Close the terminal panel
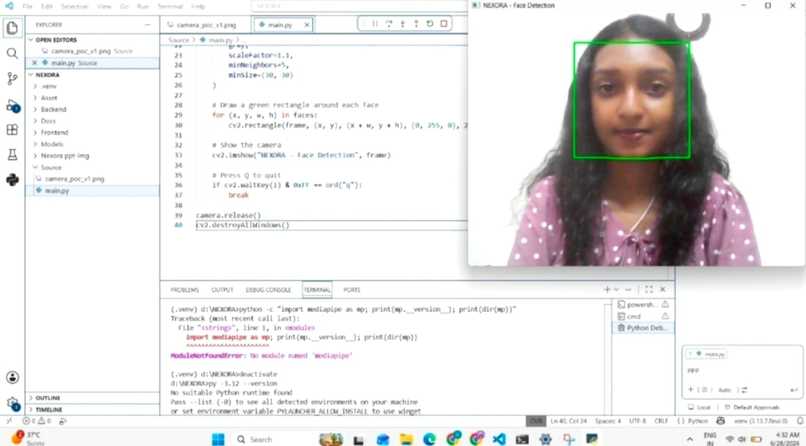Screen dimensions: 806x446 [x=663, y=290]
